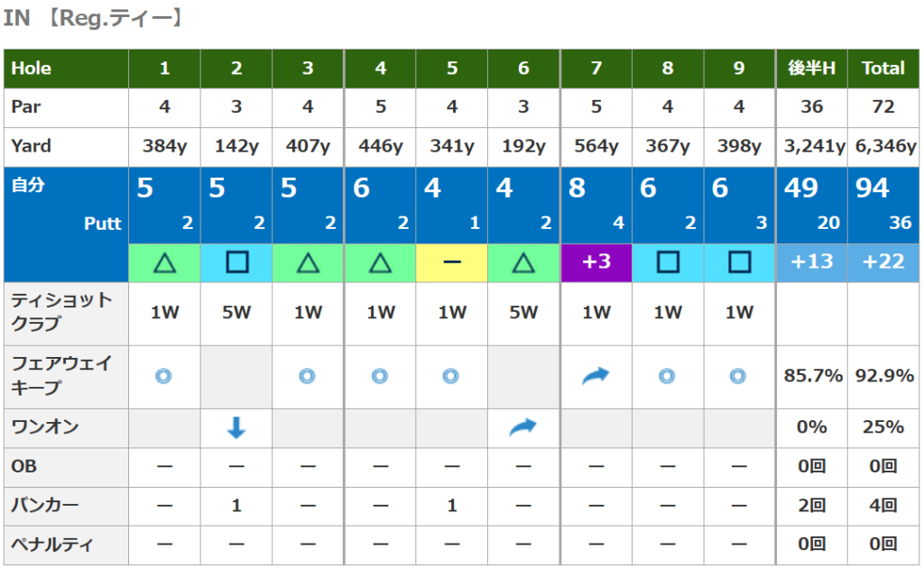Screen dimensions: 924x568
Task: Click the bogey triangle symbol under hole 1
Action: click(x=164, y=262)
